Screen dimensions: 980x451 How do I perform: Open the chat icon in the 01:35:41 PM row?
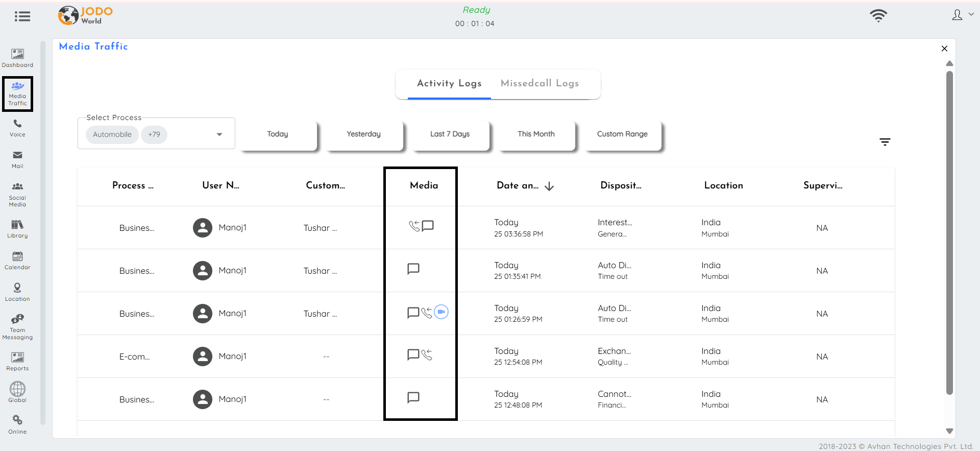(x=413, y=269)
